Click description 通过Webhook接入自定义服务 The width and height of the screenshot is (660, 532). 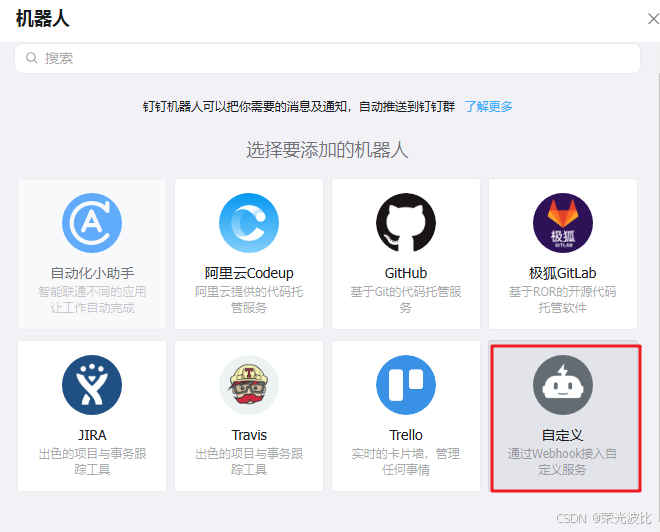(562, 462)
